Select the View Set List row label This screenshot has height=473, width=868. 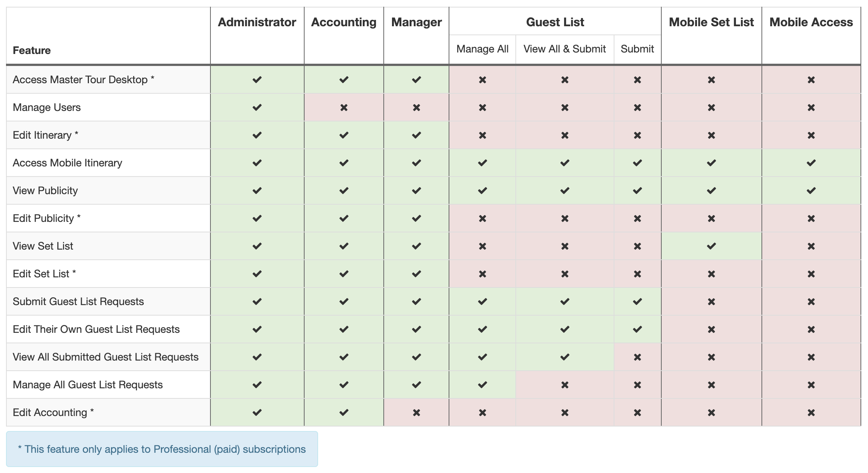[x=43, y=246]
